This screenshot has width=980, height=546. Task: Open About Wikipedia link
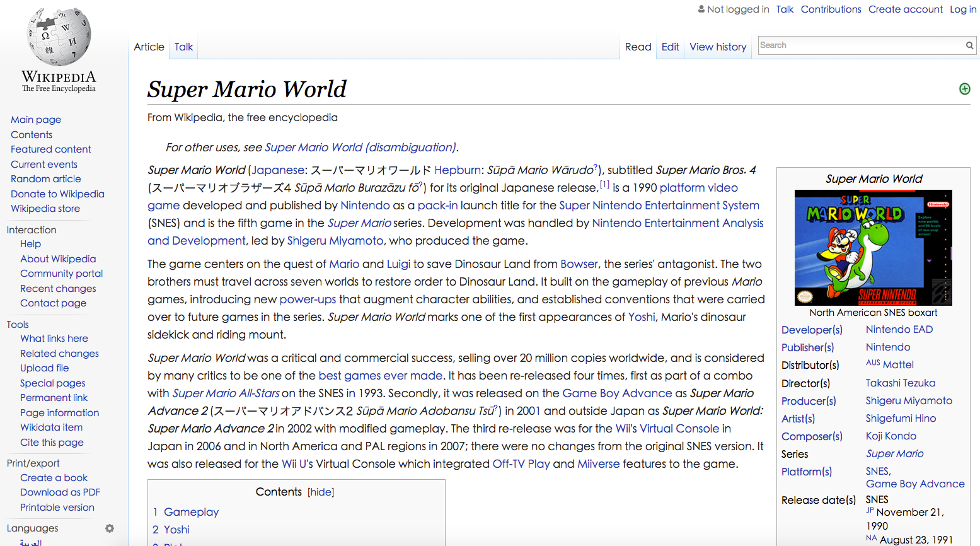pos(58,259)
